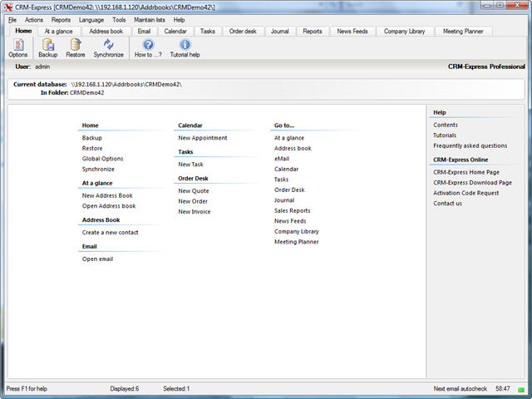Open the Order desk tab
This screenshot has width=532, height=399.
click(243, 31)
